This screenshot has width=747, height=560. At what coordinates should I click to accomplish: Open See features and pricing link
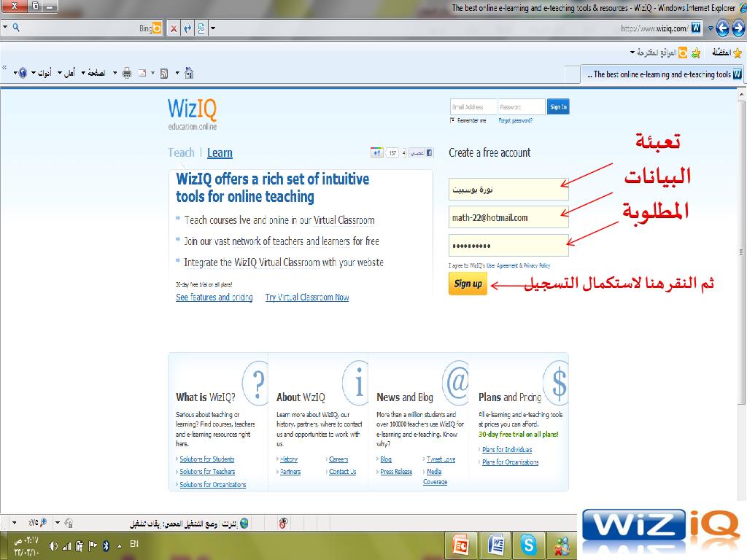point(214,297)
